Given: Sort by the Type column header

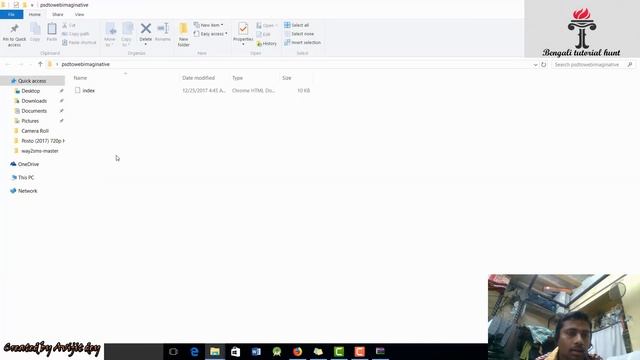Looking at the screenshot, I should [238, 78].
